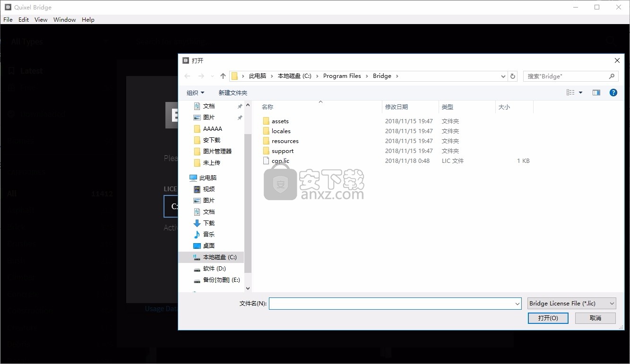Open 文档 quick access item with pin
This screenshot has height=364, width=630.
click(x=209, y=106)
